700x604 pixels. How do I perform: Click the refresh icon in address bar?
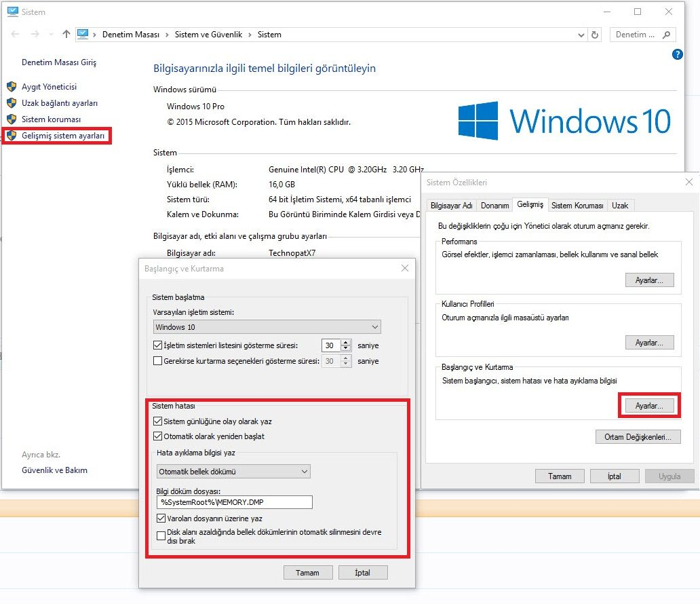coord(595,35)
